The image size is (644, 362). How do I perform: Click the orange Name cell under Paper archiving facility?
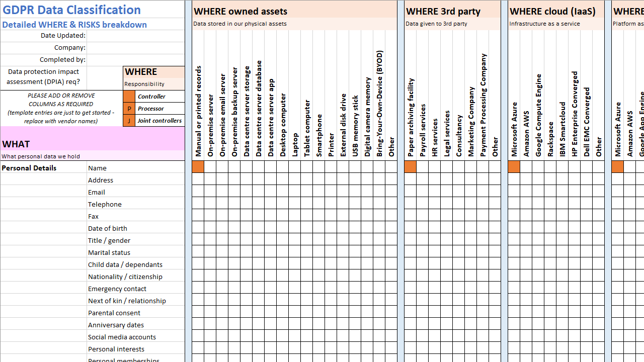(410, 167)
